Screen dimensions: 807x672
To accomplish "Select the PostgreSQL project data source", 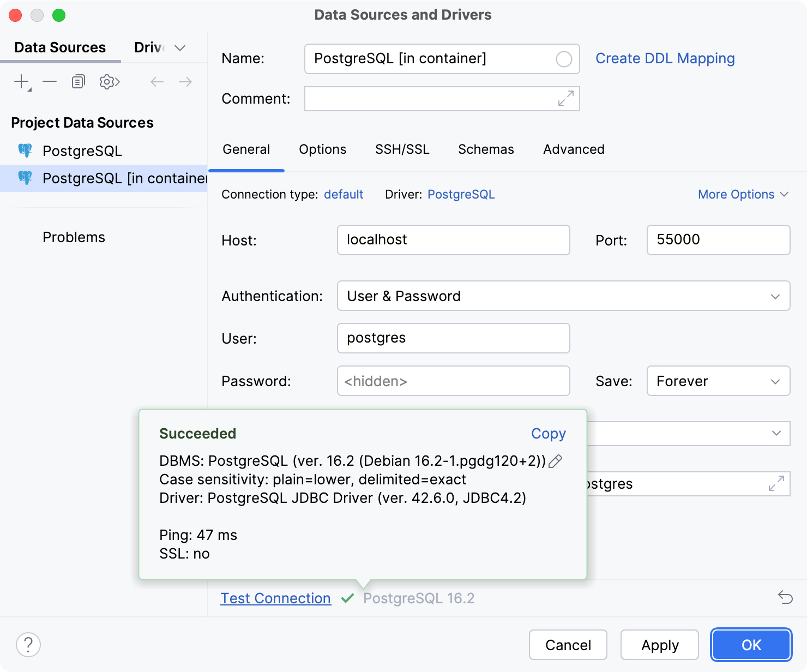I will click(82, 151).
